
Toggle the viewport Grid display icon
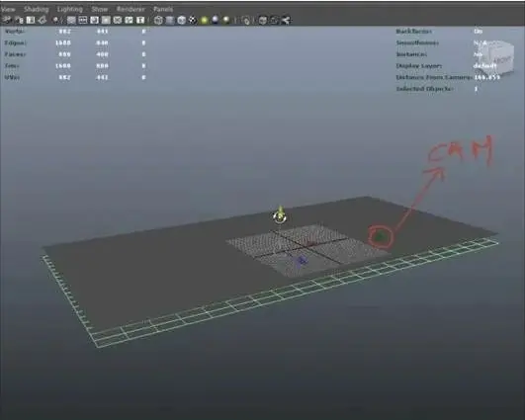[71, 21]
